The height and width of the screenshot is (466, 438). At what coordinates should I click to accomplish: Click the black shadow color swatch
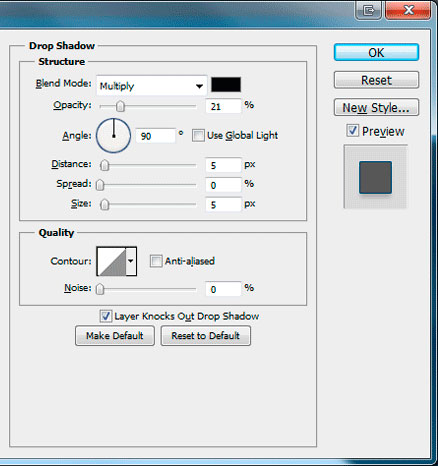tap(226, 85)
